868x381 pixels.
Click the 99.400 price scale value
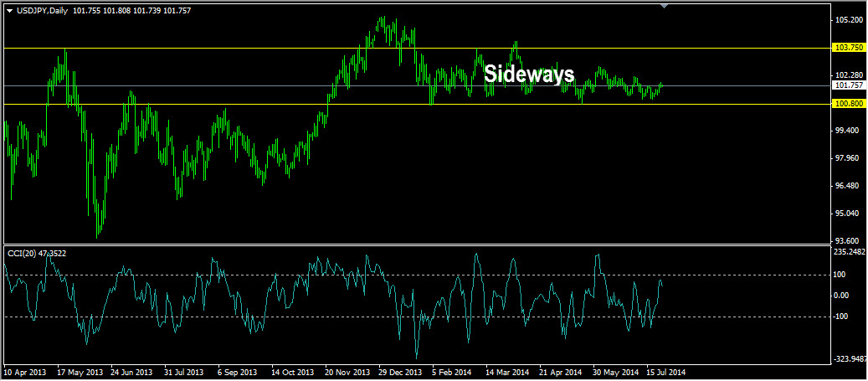[x=850, y=131]
